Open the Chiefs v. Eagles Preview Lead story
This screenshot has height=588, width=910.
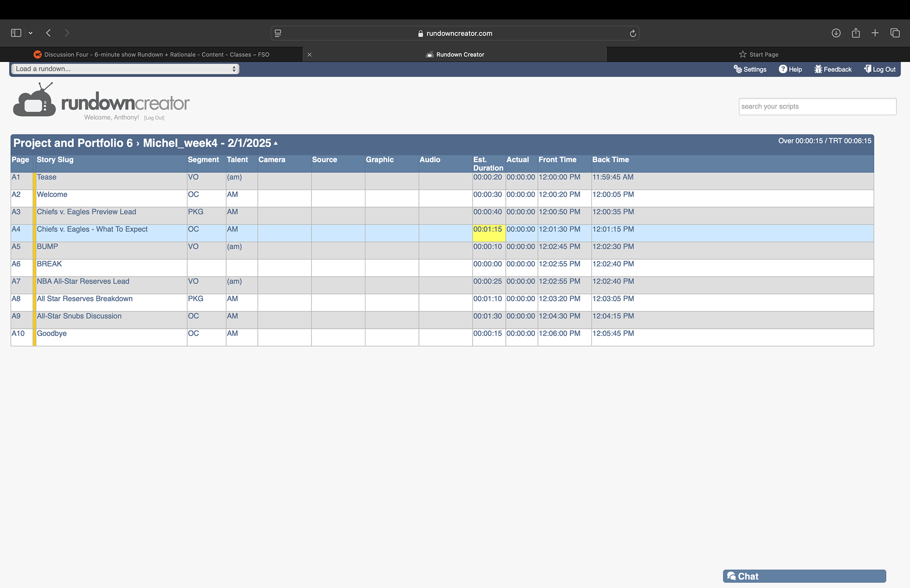[86, 212]
